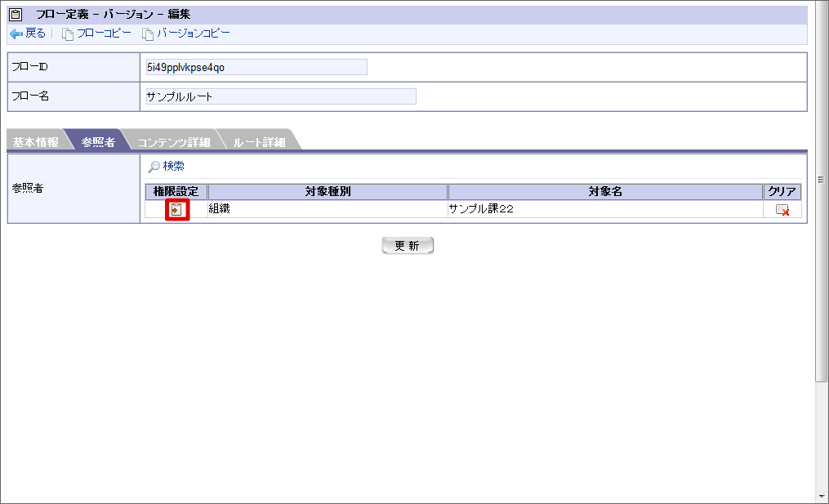
Task: Click the フローID input field
Action: pyautogui.click(x=256, y=67)
